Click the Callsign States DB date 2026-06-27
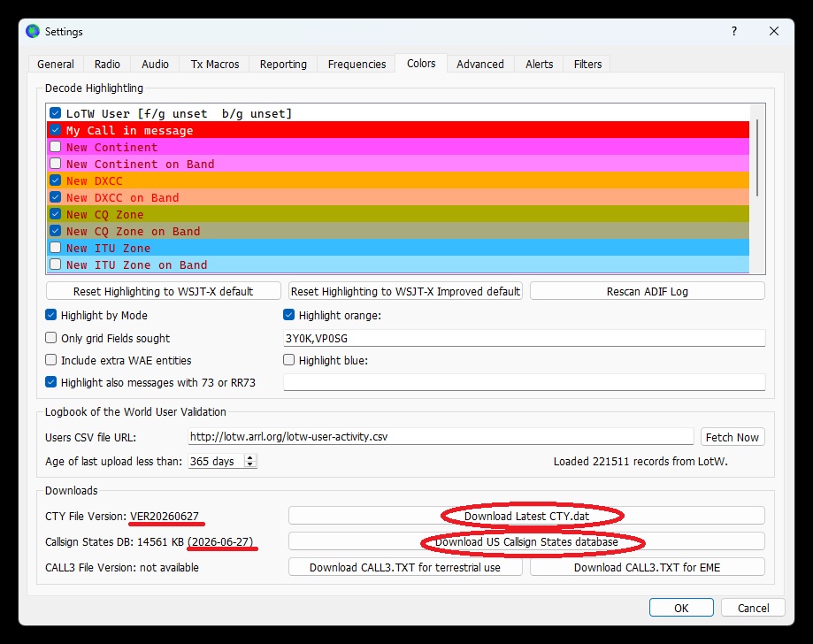 click(220, 542)
